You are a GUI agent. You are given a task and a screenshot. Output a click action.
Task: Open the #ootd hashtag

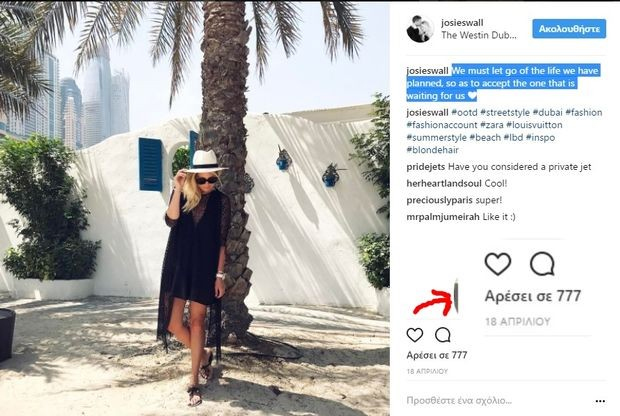coord(464,112)
